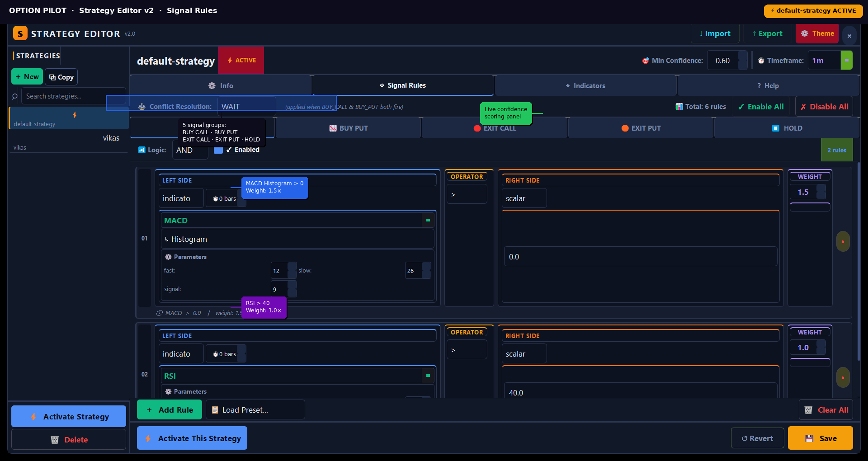Open the RSI indicator dropdown in rule 02
The image size is (868, 461).
coord(297,376)
